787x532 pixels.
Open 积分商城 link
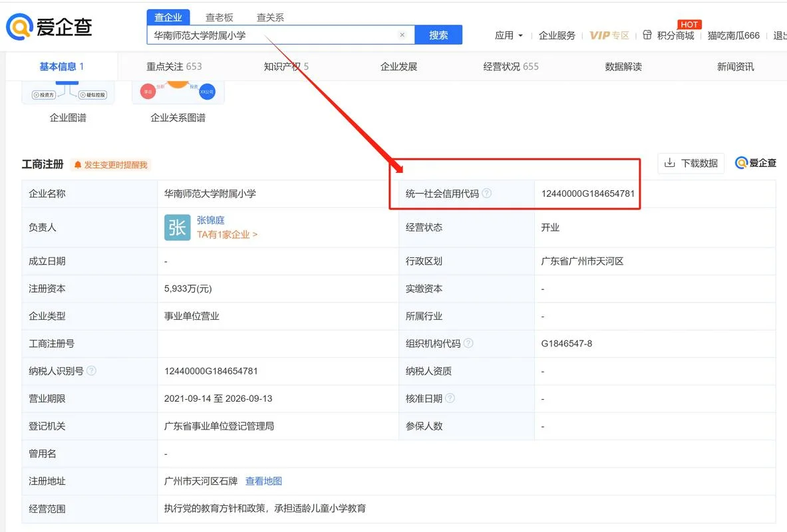pos(676,35)
